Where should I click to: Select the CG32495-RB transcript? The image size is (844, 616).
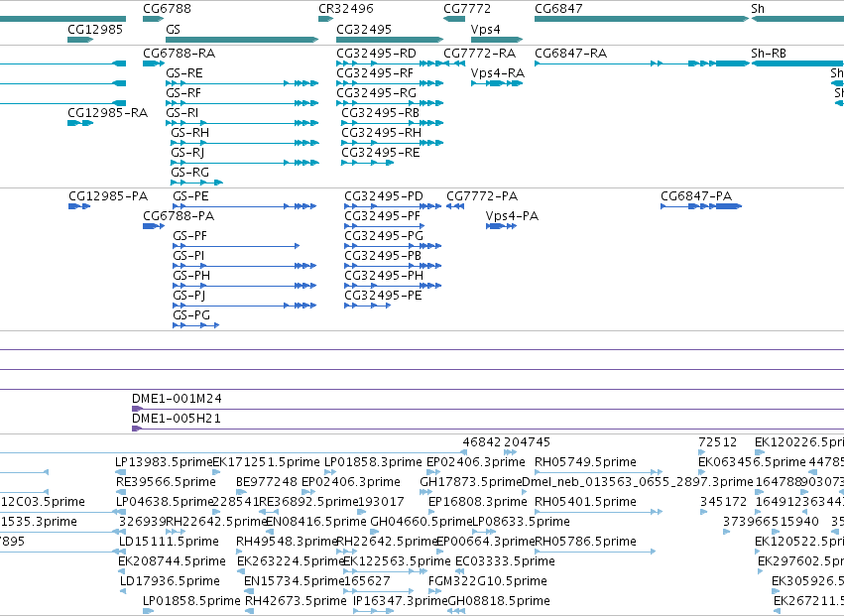(x=393, y=123)
